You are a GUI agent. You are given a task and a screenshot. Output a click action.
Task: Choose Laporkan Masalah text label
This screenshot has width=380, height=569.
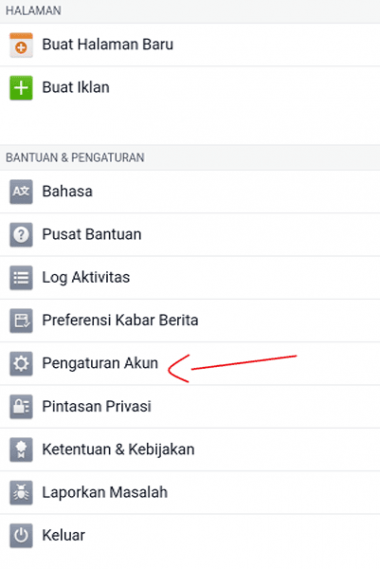[x=105, y=492]
